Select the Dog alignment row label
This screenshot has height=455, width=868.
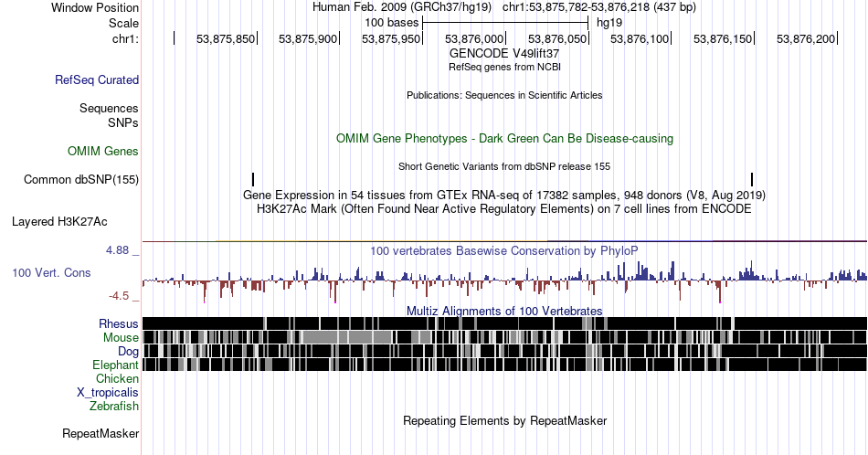point(129,352)
